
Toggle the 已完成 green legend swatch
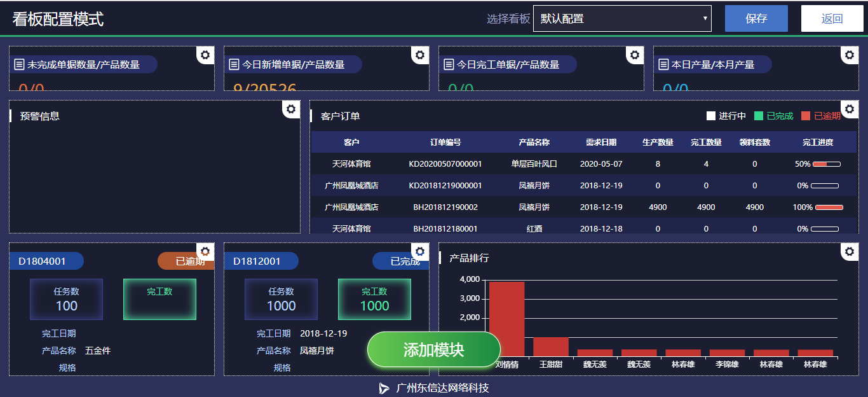[x=758, y=115]
